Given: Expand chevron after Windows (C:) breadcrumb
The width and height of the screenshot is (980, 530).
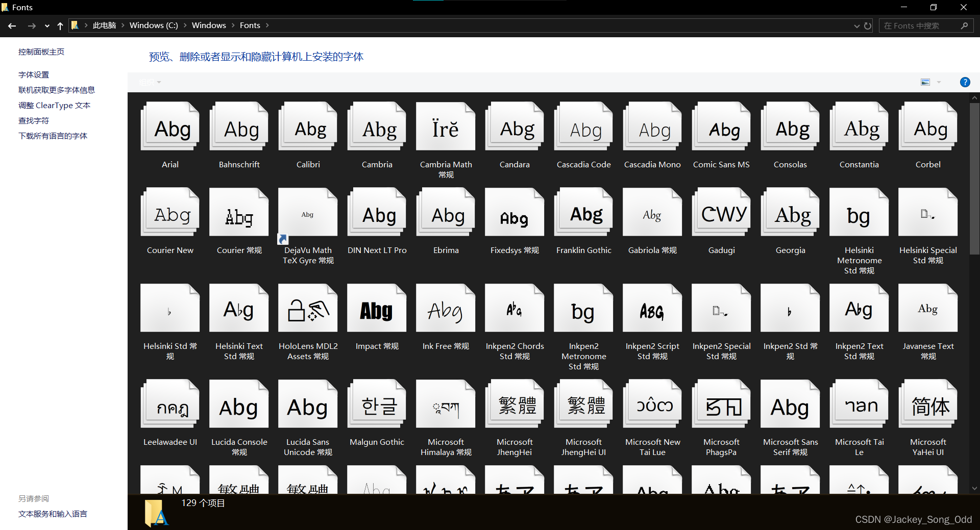Looking at the screenshot, I should pos(185,26).
